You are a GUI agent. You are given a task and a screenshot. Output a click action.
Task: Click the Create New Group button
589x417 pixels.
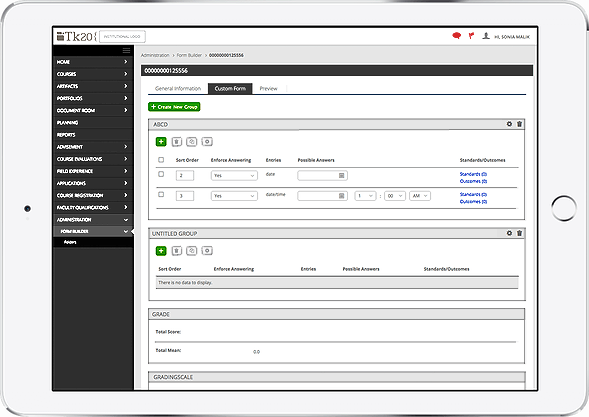[174, 107]
